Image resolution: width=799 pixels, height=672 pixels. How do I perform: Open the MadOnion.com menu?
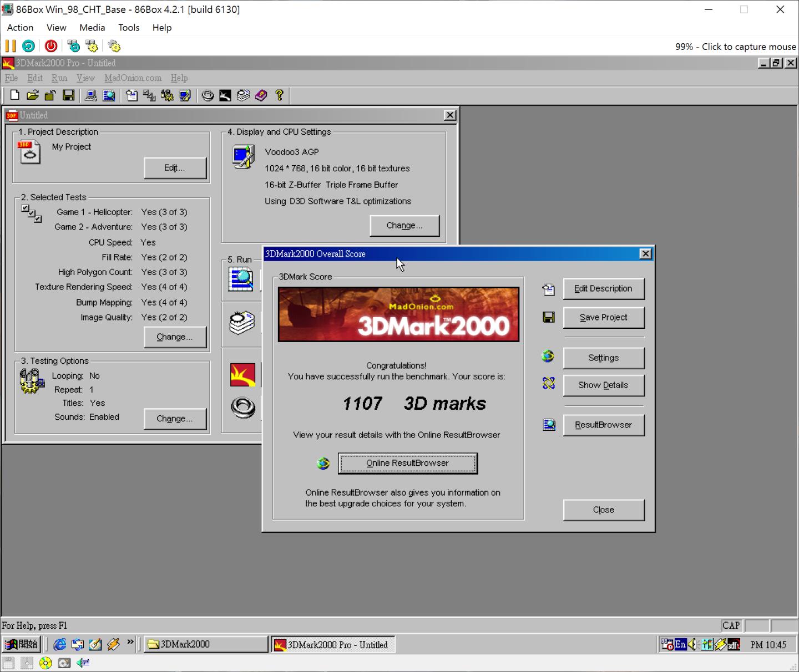133,78
